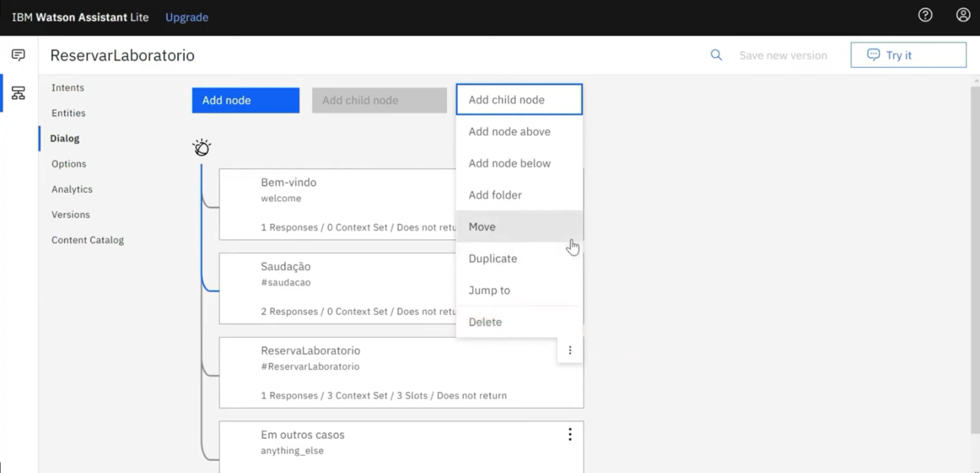Click the search magnifier icon
Viewport: 980px width, 473px height.
point(716,55)
